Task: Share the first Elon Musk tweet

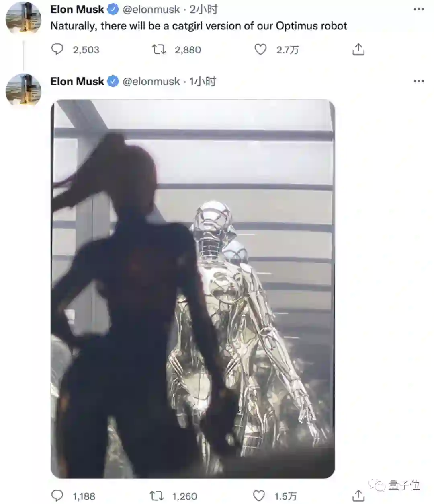Action: point(358,49)
